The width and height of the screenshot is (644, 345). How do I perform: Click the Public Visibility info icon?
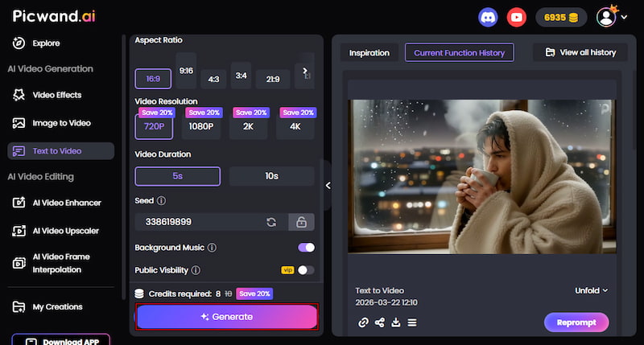[x=196, y=270]
